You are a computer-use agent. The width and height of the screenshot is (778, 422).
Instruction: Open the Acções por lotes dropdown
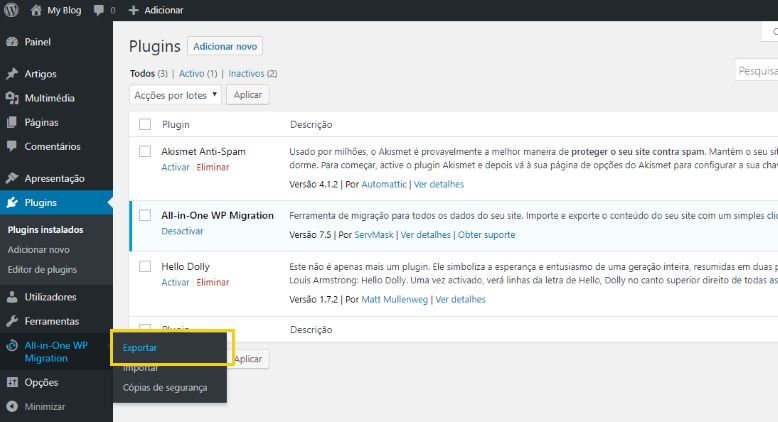click(175, 95)
